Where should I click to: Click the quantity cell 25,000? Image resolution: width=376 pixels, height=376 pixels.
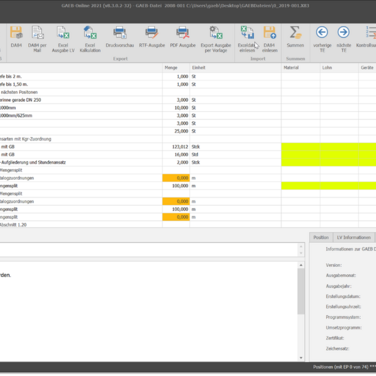(x=176, y=131)
